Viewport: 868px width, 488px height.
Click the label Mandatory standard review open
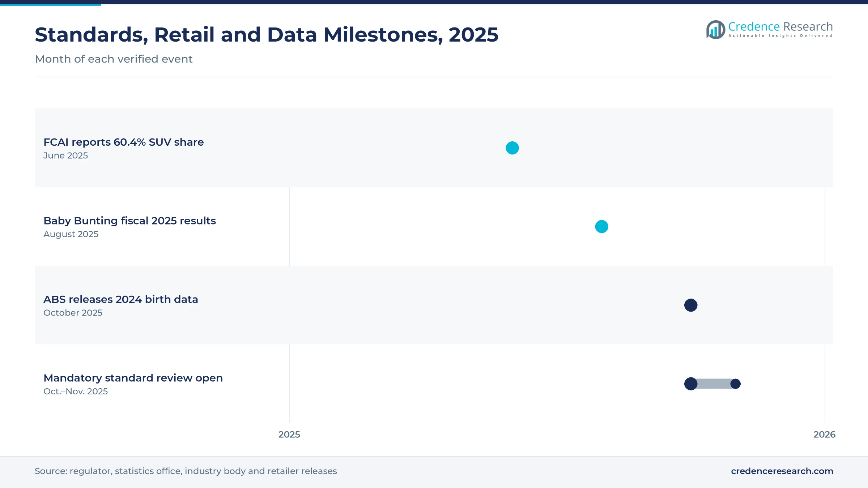133,378
